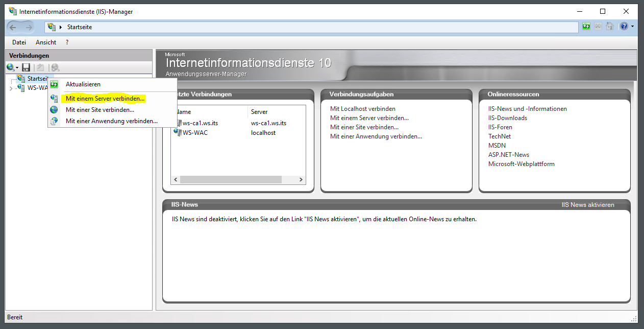Click the ws-ca1.ws.its connection row icon
Screen dimensions: 644x329
178,123
